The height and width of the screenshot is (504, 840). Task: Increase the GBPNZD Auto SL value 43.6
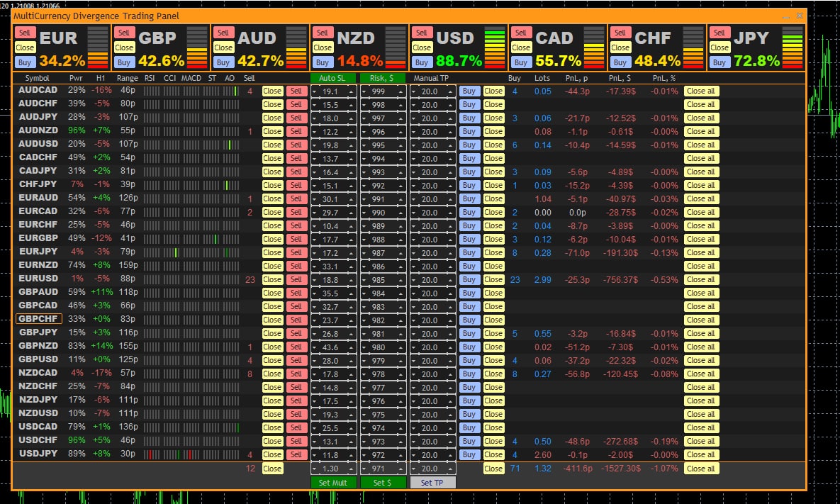pyautogui.click(x=352, y=347)
